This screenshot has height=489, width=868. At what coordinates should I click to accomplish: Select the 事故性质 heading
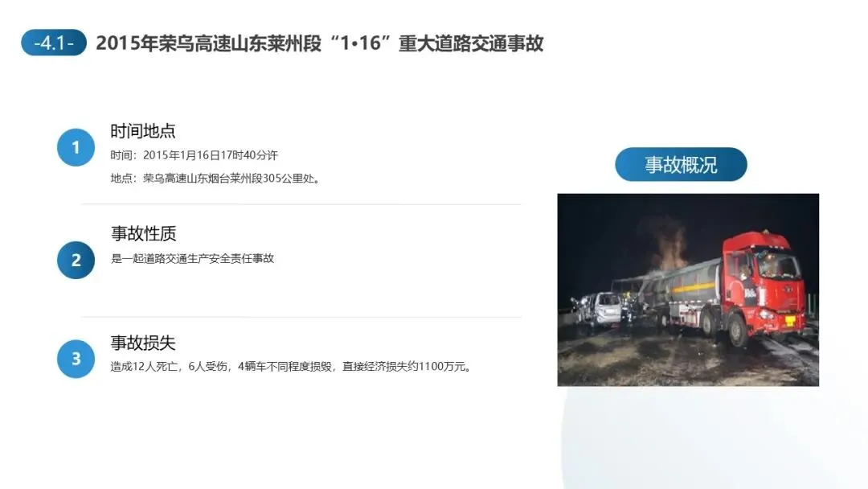click(x=143, y=234)
